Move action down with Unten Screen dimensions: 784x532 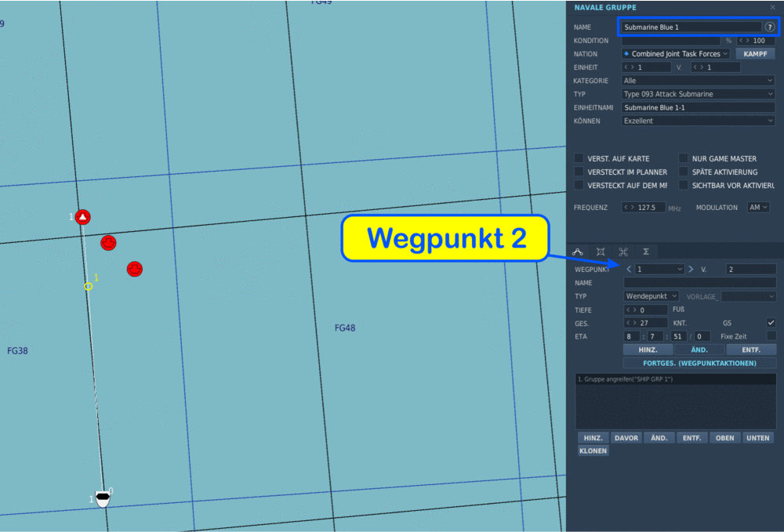[x=758, y=438]
